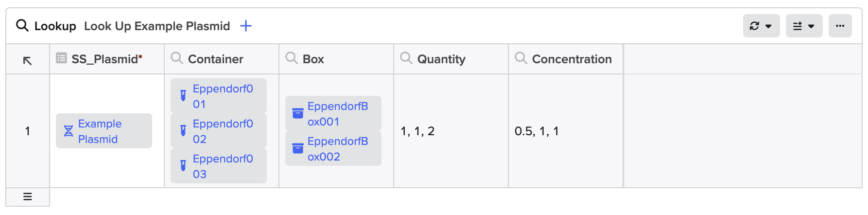The width and height of the screenshot is (868, 215).
Task: Click the Look Up Example Plasmid title
Action: 157,26
